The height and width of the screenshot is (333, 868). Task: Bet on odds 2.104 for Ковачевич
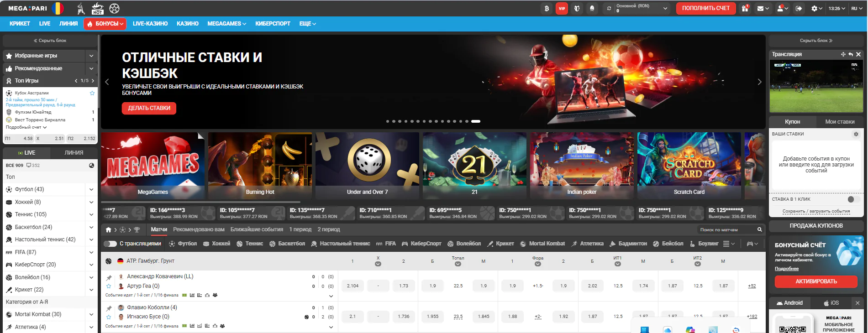(x=352, y=286)
